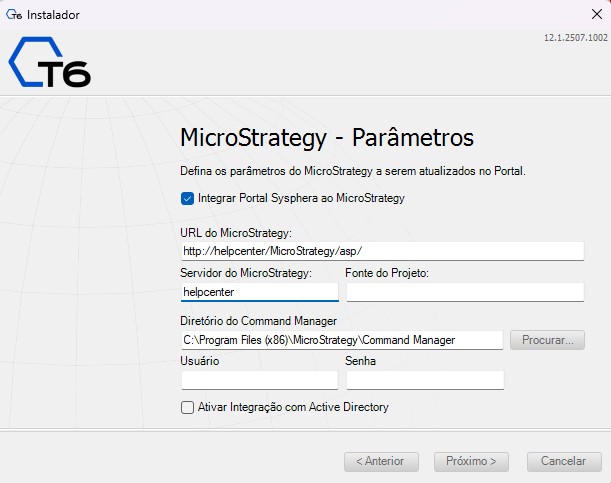Enable Ativar Integração com Active Directory checkbox
This screenshot has height=483, width=611.
[x=187, y=407]
